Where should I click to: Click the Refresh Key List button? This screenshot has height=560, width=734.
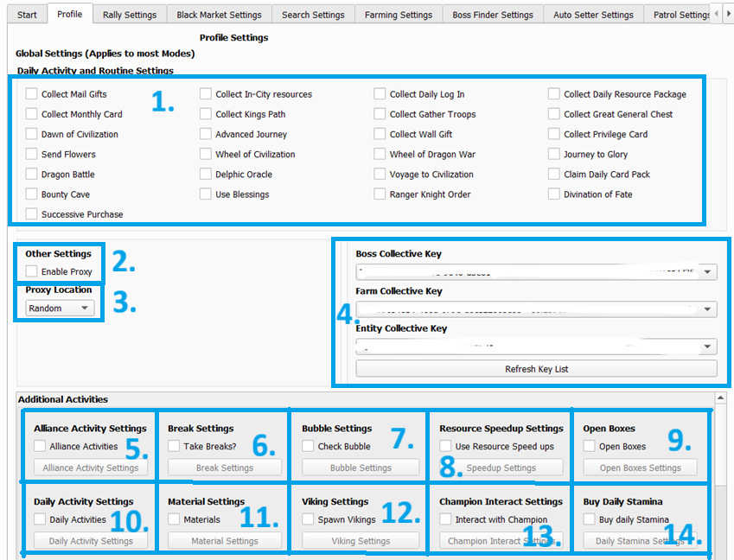tap(536, 369)
